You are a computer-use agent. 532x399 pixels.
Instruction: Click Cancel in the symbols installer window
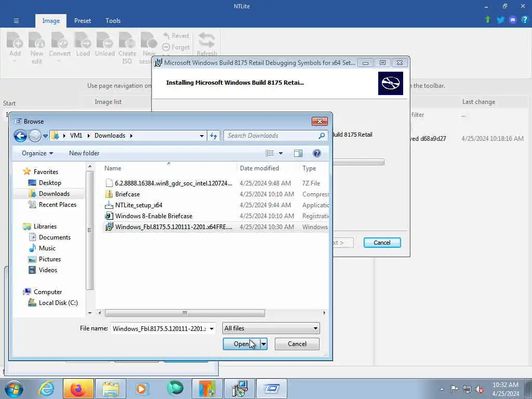(382, 243)
